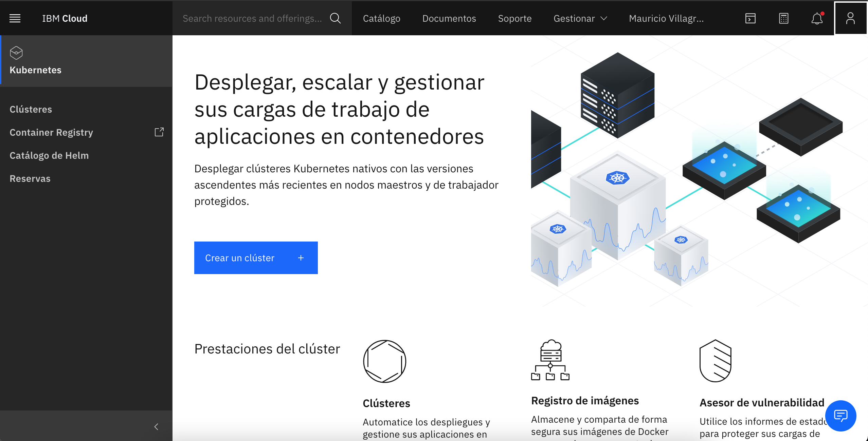Click the user profile icon
This screenshot has width=868, height=441.
[x=849, y=18]
